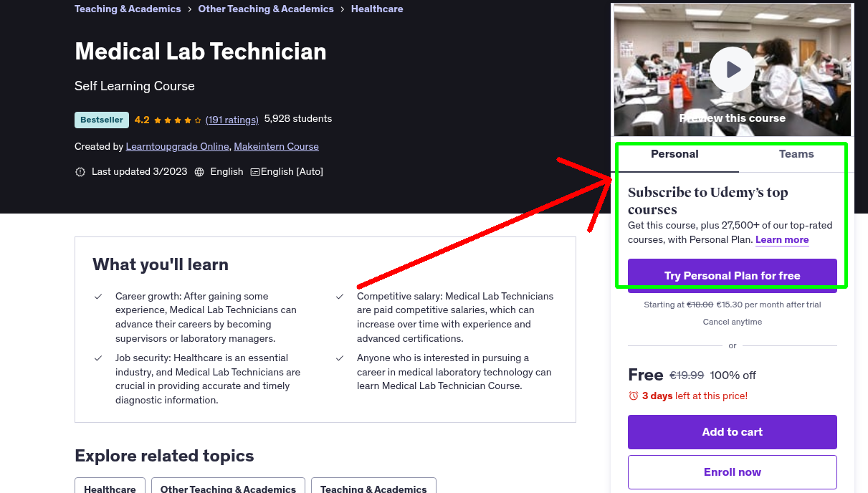Click Add to cart button

(x=733, y=432)
